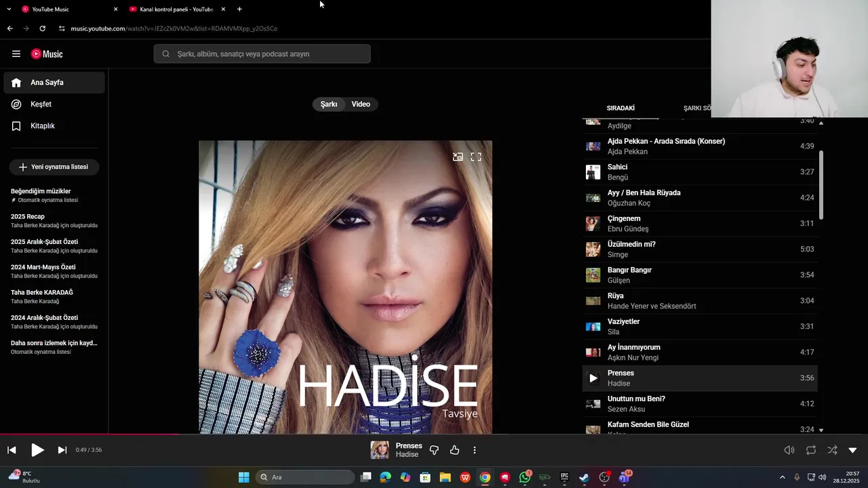Reload the page
Image resolution: width=868 pixels, height=488 pixels.
(x=42, y=28)
